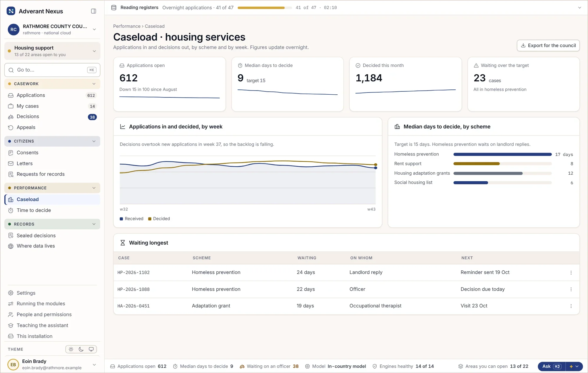588x373 pixels.
Task: Click the clock icon on Median days to decide card
Action: [240, 66]
